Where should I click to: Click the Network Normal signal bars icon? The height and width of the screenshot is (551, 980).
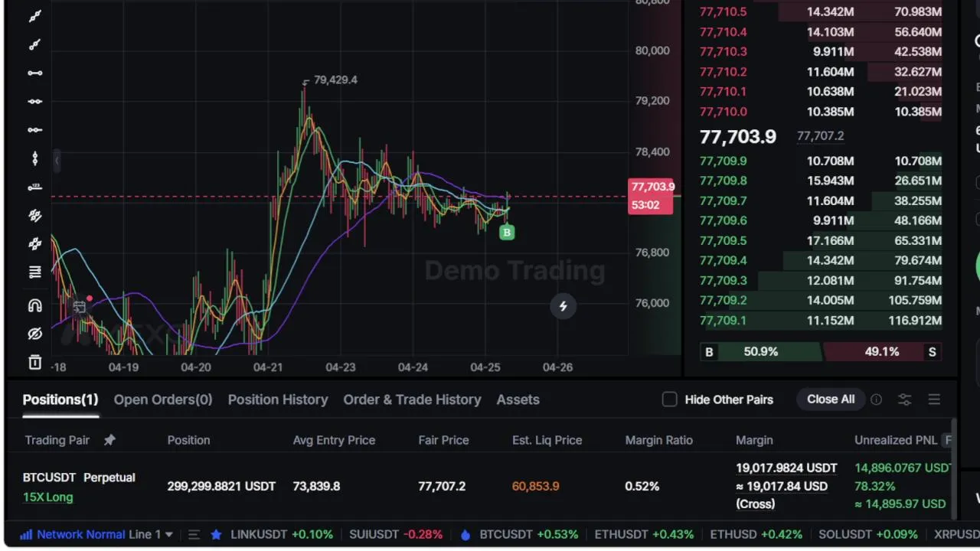pyautogui.click(x=26, y=534)
